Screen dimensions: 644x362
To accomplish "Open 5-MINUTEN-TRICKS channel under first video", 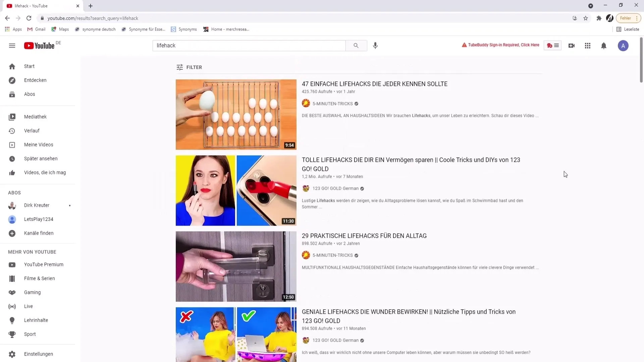I will tap(333, 104).
